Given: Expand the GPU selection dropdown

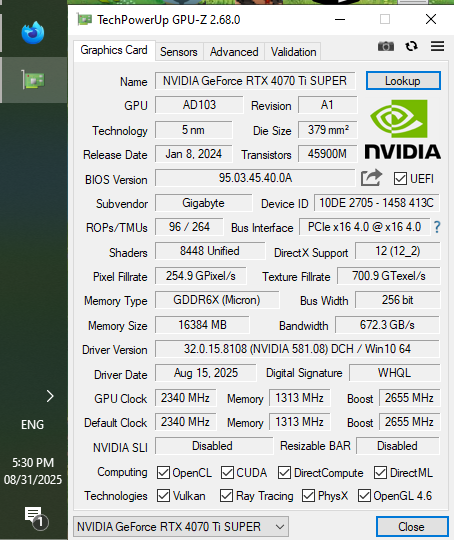Looking at the screenshot, I should point(181,527).
